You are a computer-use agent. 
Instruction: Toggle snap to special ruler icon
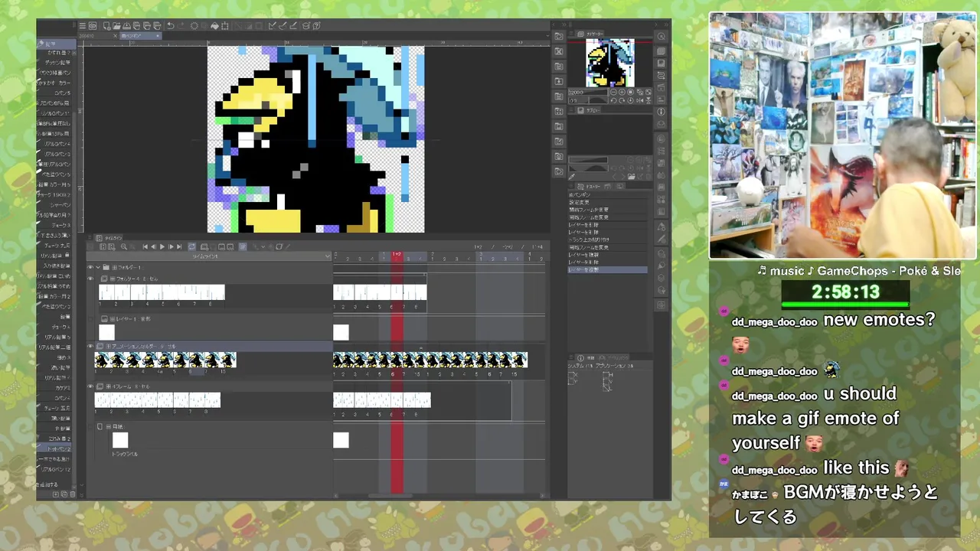[x=283, y=26]
